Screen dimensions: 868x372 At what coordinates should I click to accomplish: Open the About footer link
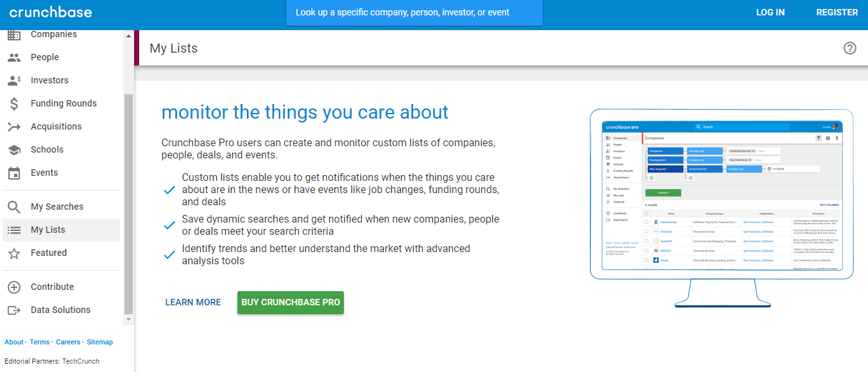click(x=13, y=342)
